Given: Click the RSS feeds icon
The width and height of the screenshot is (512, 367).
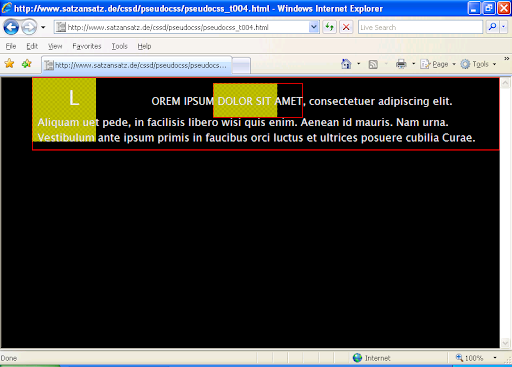Looking at the screenshot, I should (373, 64).
